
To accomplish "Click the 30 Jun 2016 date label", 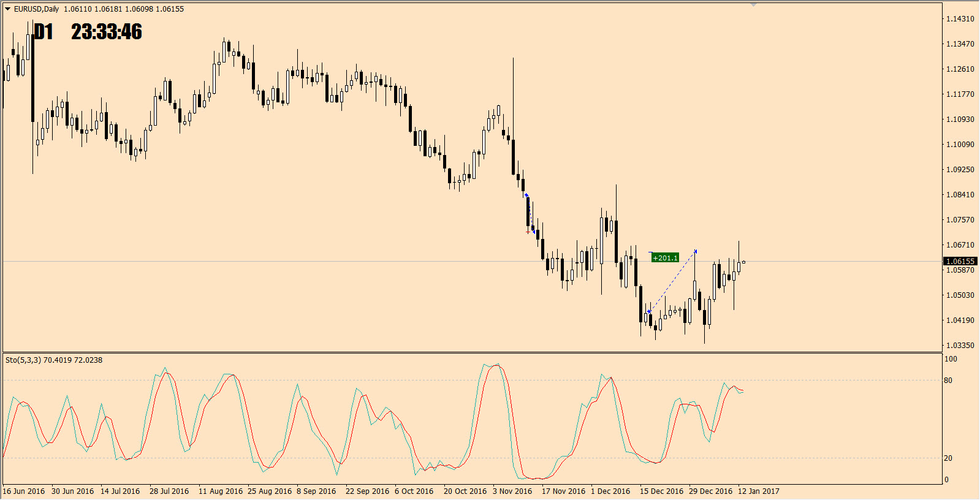I will (73, 491).
